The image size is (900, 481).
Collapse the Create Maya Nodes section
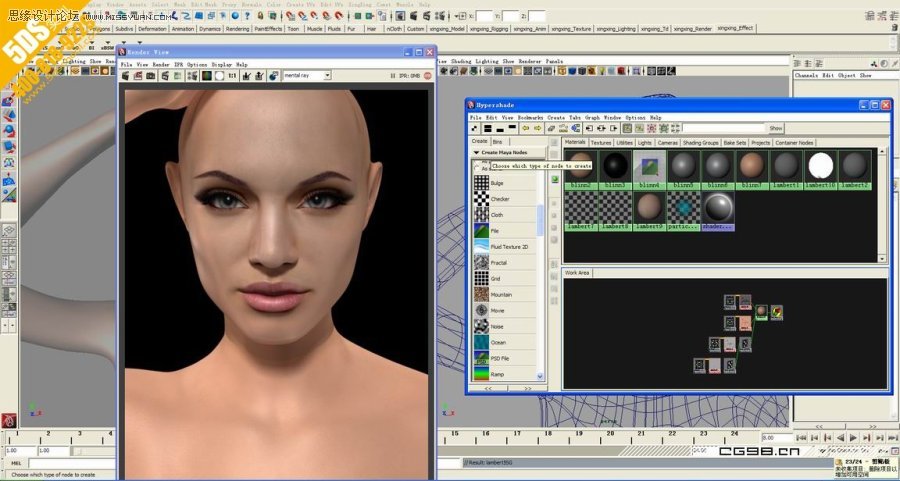pos(477,153)
